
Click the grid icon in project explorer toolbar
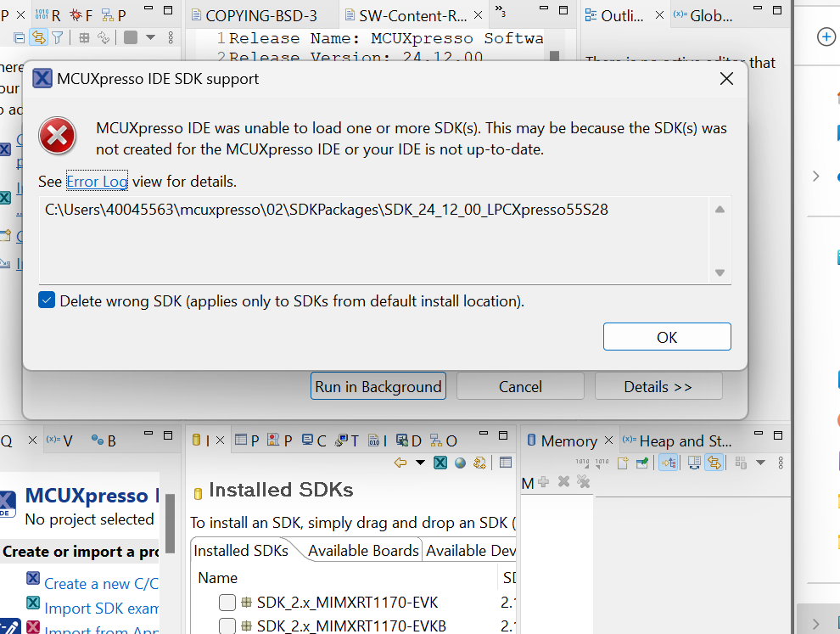[84, 37]
